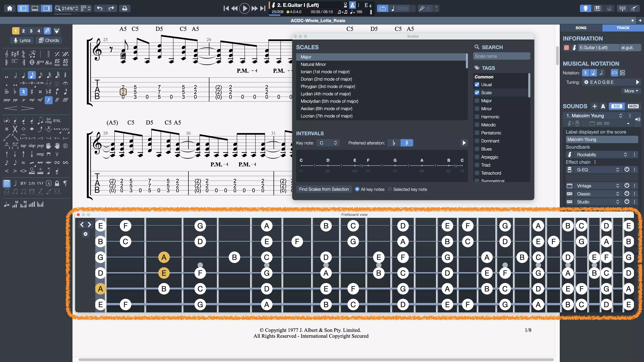Move fretboard selection to the previous beat

(82, 225)
